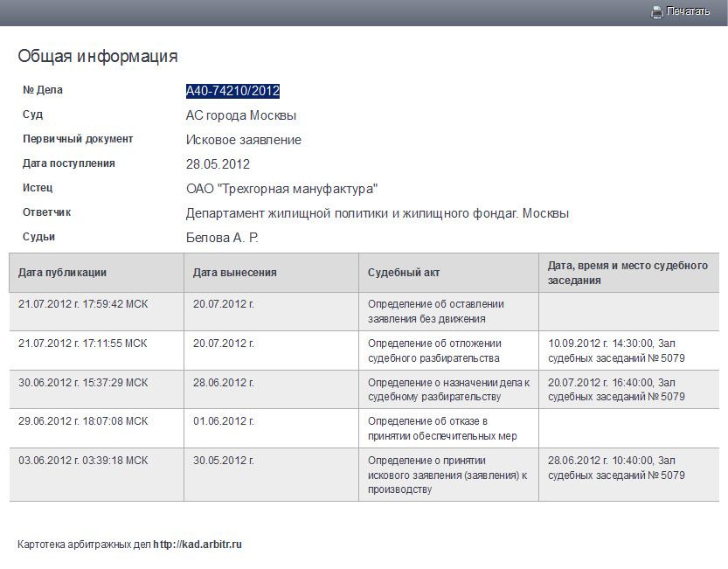Open Определение об оставлении заявления без движения
Viewport: 728px width, 569px height.
click(x=435, y=312)
